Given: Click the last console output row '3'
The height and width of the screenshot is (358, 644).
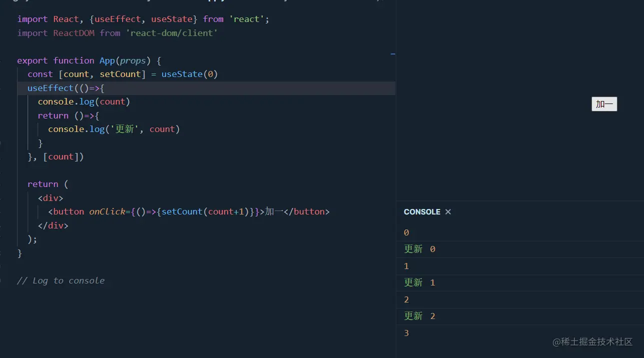Looking at the screenshot, I should coord(520,333).
